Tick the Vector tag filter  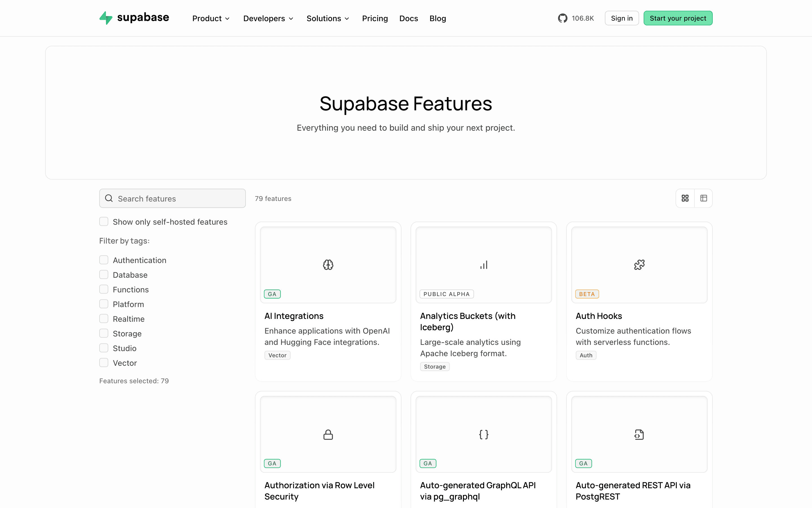tap(104, 363)
